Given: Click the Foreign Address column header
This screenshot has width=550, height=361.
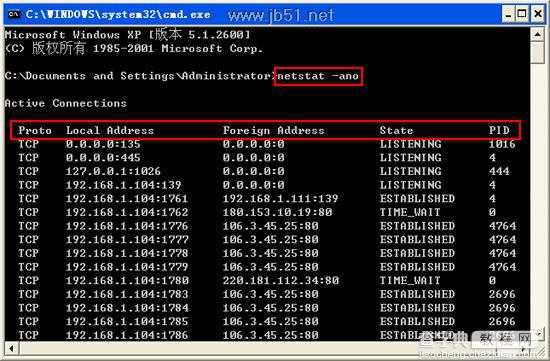Looking at the screenshot, I should point(274,131).
